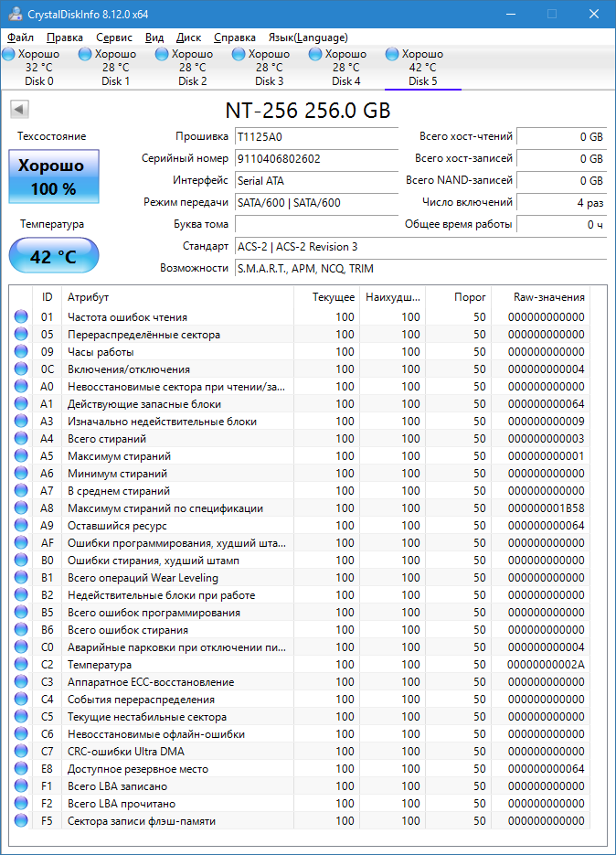Click the status orb for attribute A5
The image size is (616, 855).
pos(21,456)
